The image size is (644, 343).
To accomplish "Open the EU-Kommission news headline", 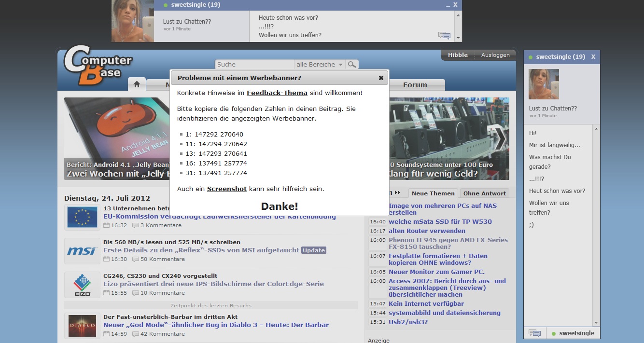I will coord(220,216).
